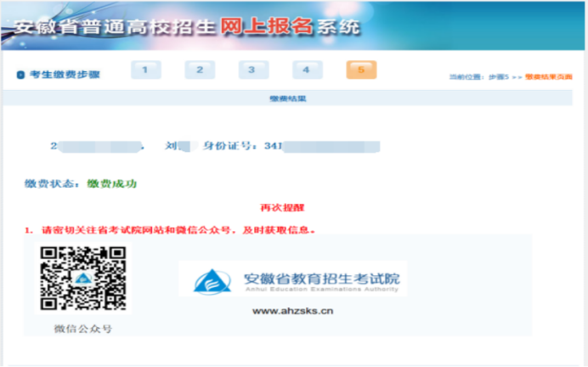Click the 缴费结果页面 breadcrumb link
This screenshot has width=588, height=367.
point(549,77)
